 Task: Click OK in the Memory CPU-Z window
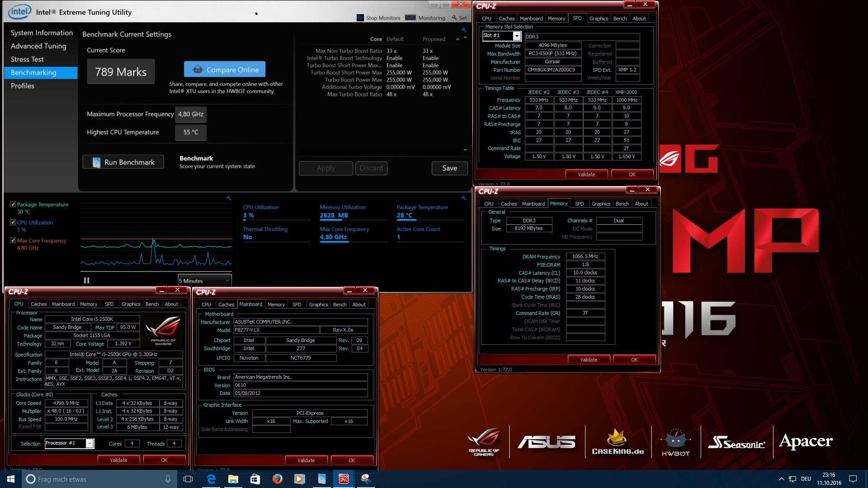634,360
